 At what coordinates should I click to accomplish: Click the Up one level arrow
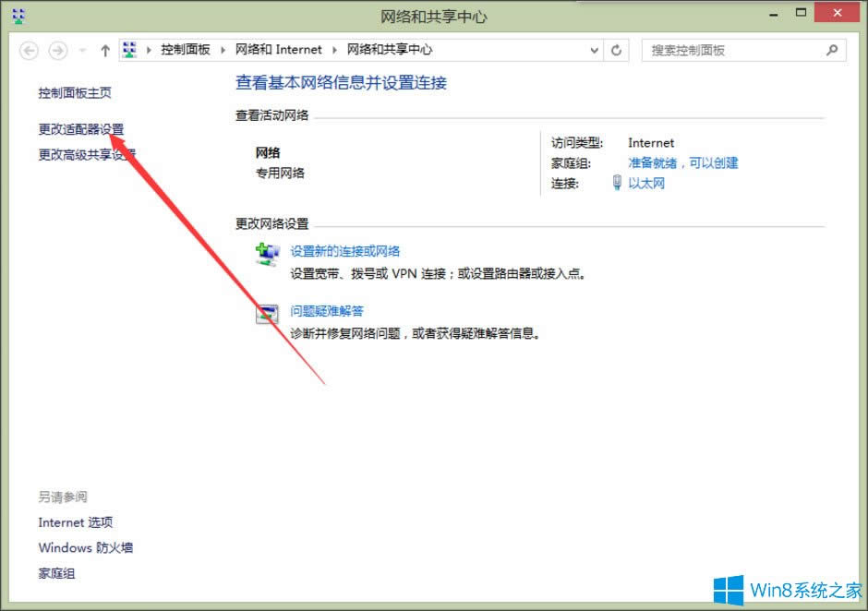[x=105, y=51]
